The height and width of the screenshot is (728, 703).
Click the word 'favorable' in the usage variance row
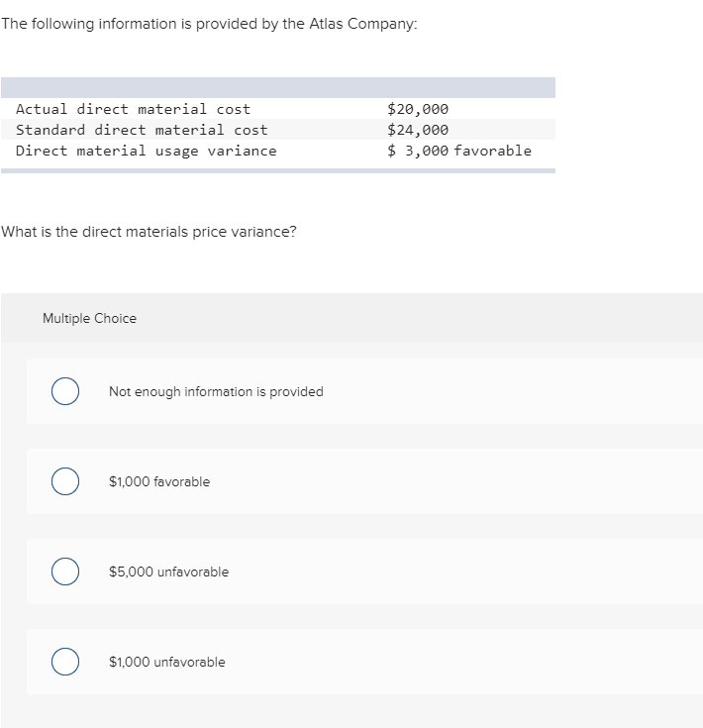492,151
